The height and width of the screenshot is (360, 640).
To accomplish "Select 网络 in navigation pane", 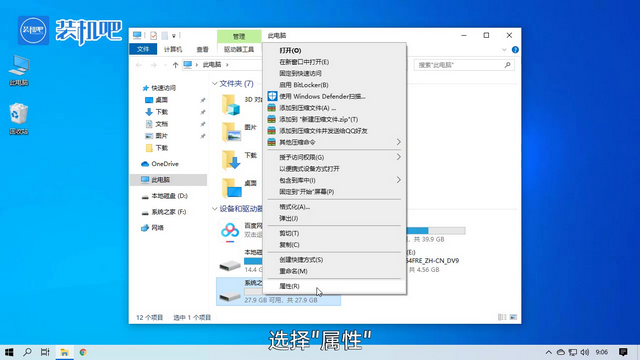I will click(157, 228).
